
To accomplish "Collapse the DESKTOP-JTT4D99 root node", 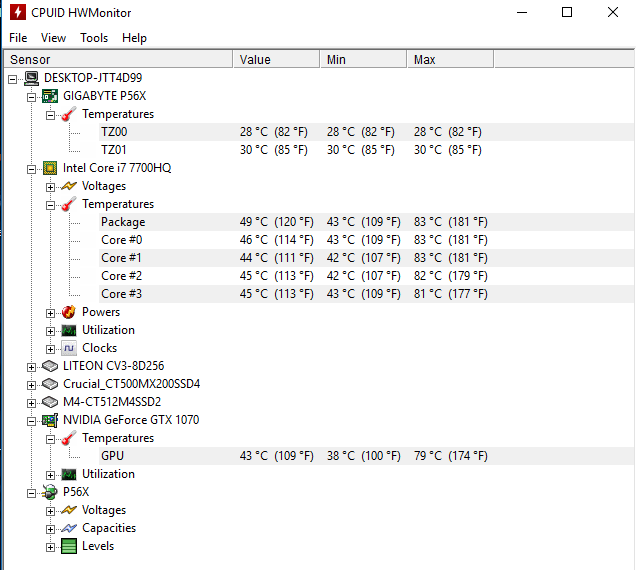I will [x=13, y=79].
